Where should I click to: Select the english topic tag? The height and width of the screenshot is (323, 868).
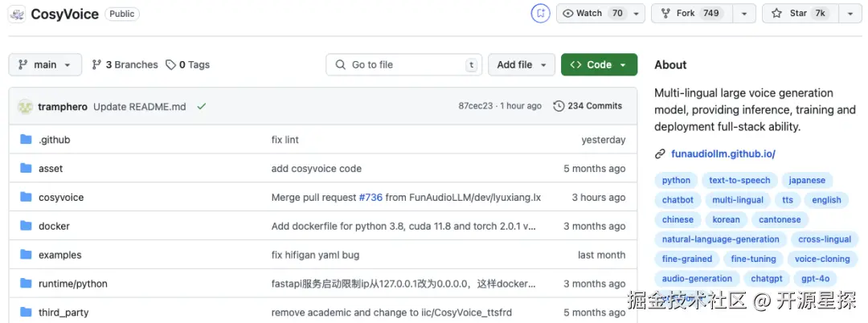(x=826, y=200)
